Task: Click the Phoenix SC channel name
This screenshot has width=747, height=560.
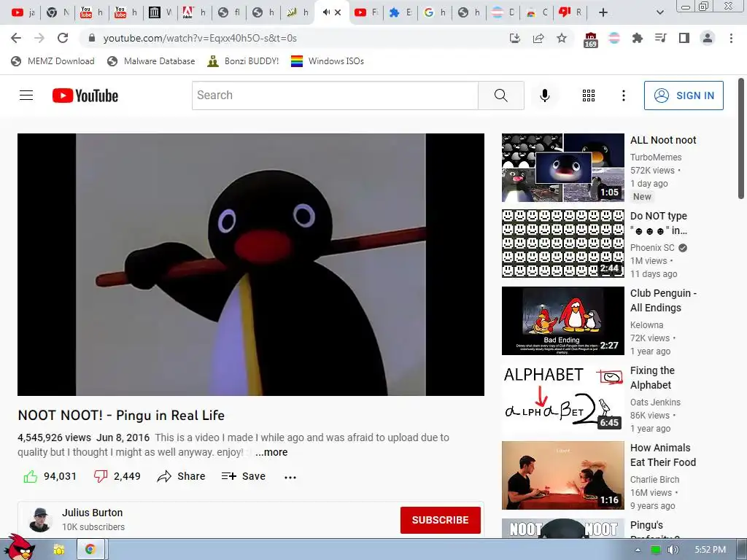Action: point(652,248)
